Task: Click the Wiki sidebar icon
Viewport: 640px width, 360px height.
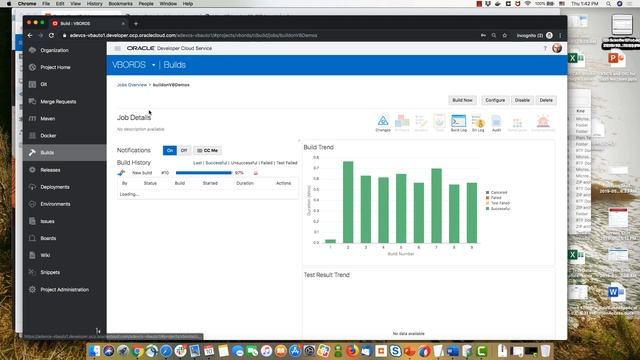Action: pyautogui.click(x=32, y=255)
